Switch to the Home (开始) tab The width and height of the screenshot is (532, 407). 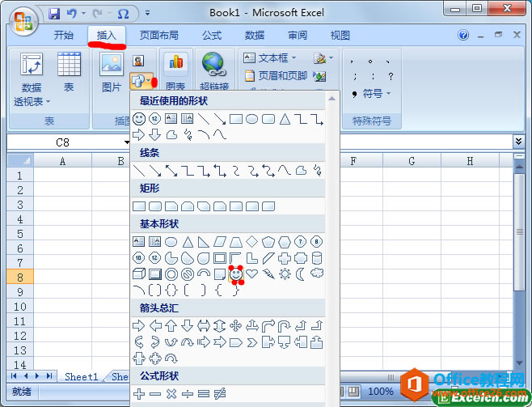pyautogui.click(x=63, y=35)
